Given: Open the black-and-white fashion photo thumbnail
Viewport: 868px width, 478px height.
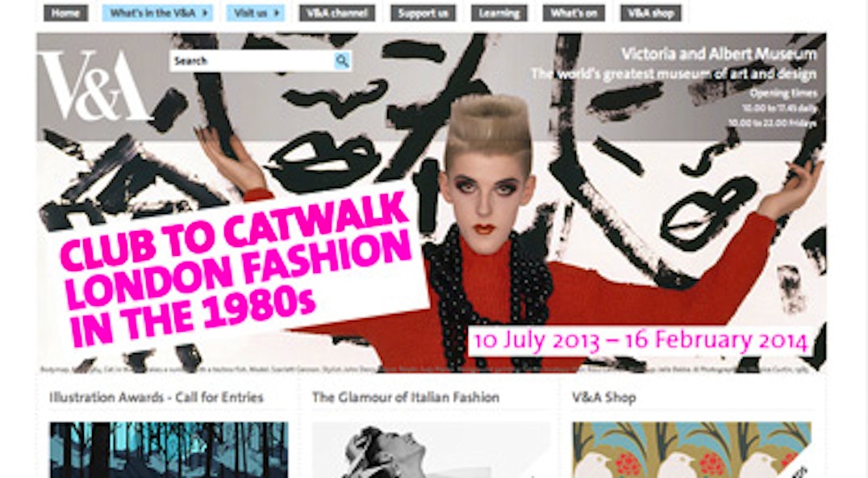Looking at the screenshot, I should 432,450.
